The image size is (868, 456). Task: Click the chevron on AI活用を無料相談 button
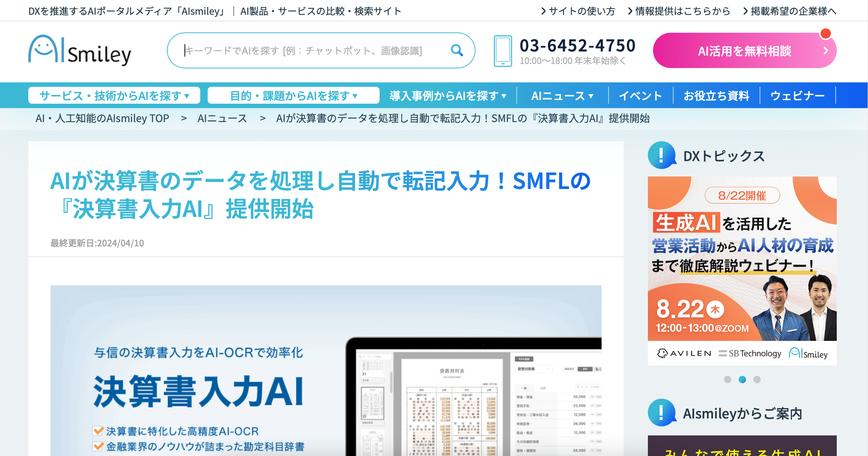click(x=826, y=51)
